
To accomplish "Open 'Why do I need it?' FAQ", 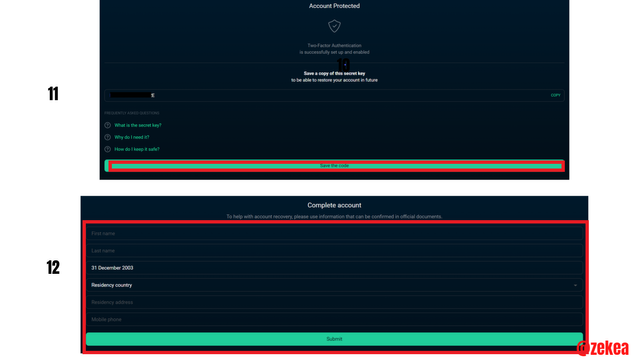I will tap(131, 137).
